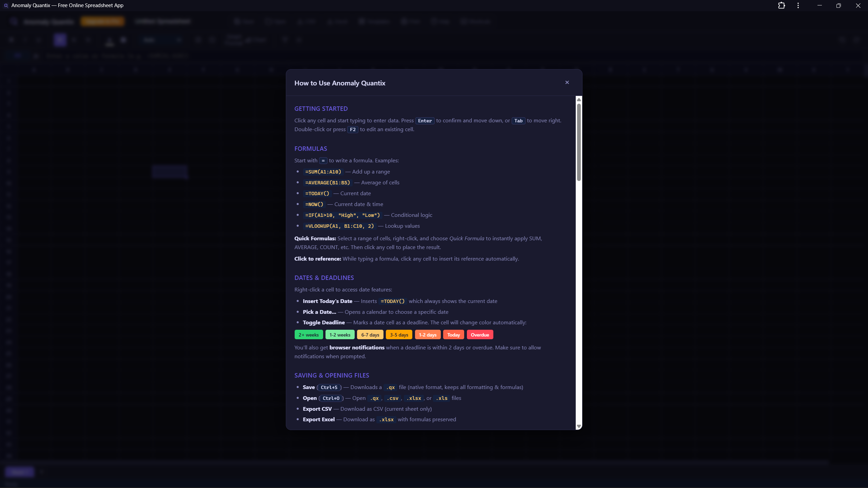Click the orange 'Today' deadline badge

(x=453, y=335)
